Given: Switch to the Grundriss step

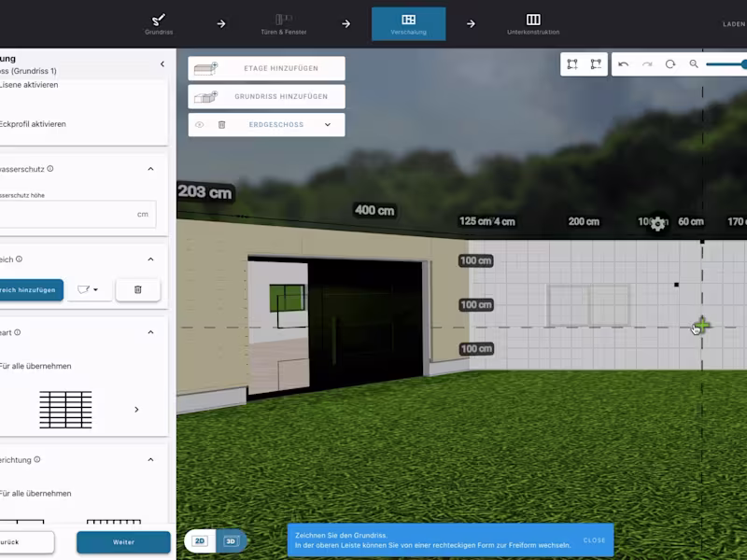Looking at the screenshot, I should click(x=159, y=22).
